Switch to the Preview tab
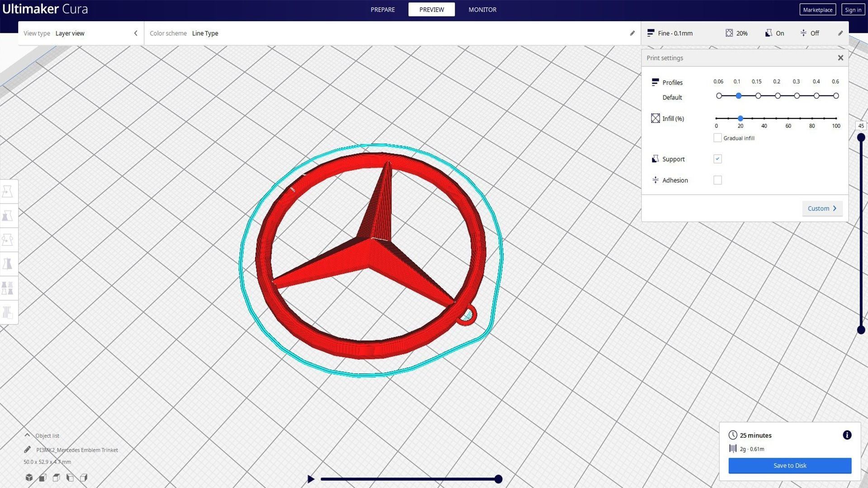The width and height of the screenshot is (868, 488). coord(431,9)
